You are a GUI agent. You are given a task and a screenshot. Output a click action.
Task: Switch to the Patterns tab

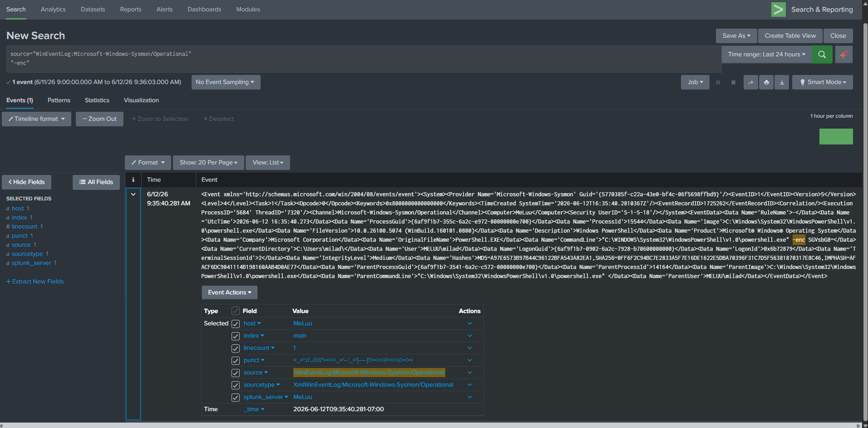[59, 100]
